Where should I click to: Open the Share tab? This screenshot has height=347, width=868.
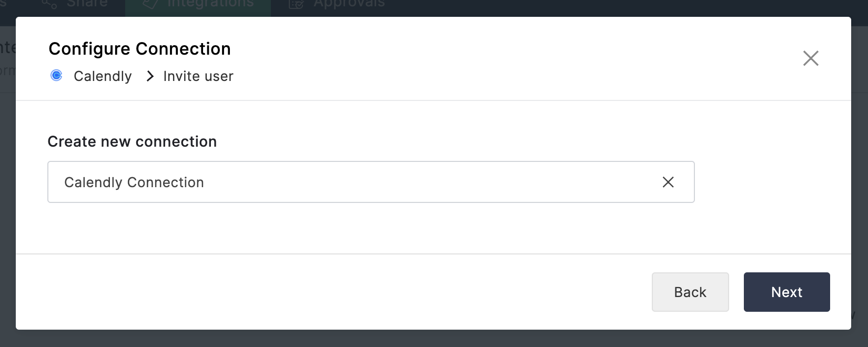tap(87, 5)
